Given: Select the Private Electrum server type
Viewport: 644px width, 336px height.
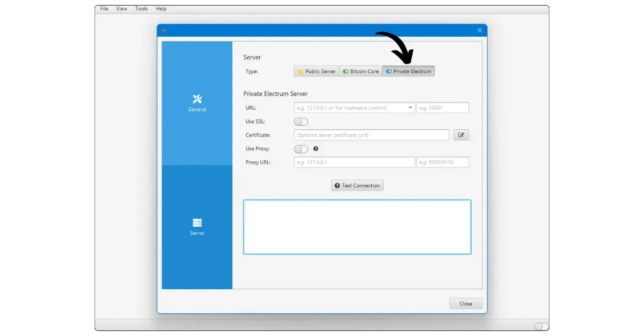Looking at the screenshot, I should 408,71.
